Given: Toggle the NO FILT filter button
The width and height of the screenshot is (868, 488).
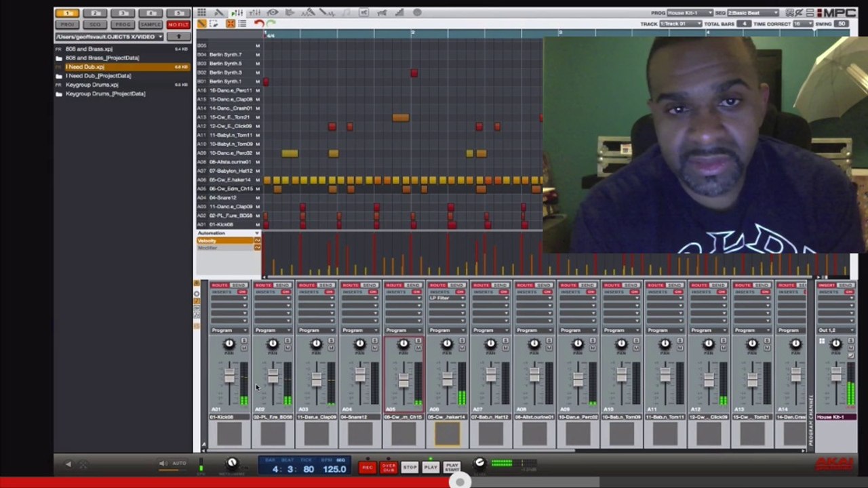Looking at the screenshot, I should click(x=178, y=24).
